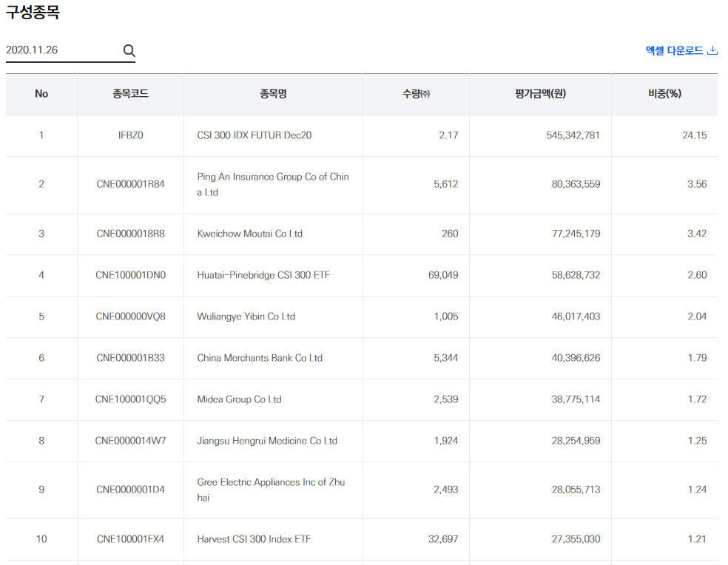Screen dimensions: 728x565
Task: Click the weight value 1.24
Action: click(697, 490)
